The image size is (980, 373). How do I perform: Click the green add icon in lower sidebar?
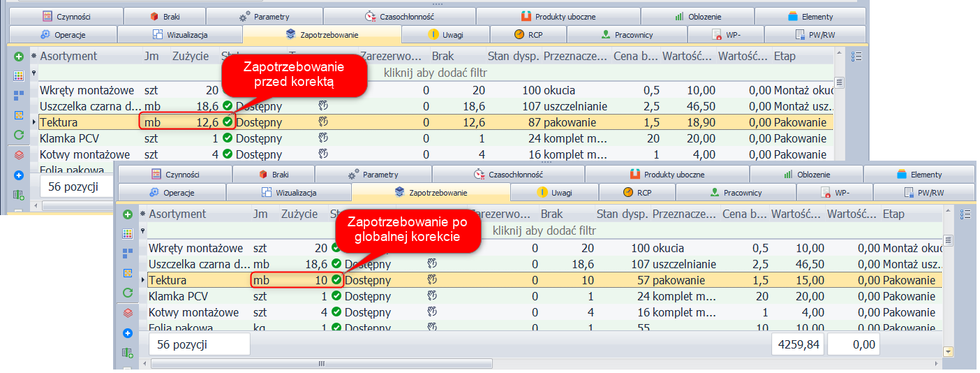(x=128, y=214)
